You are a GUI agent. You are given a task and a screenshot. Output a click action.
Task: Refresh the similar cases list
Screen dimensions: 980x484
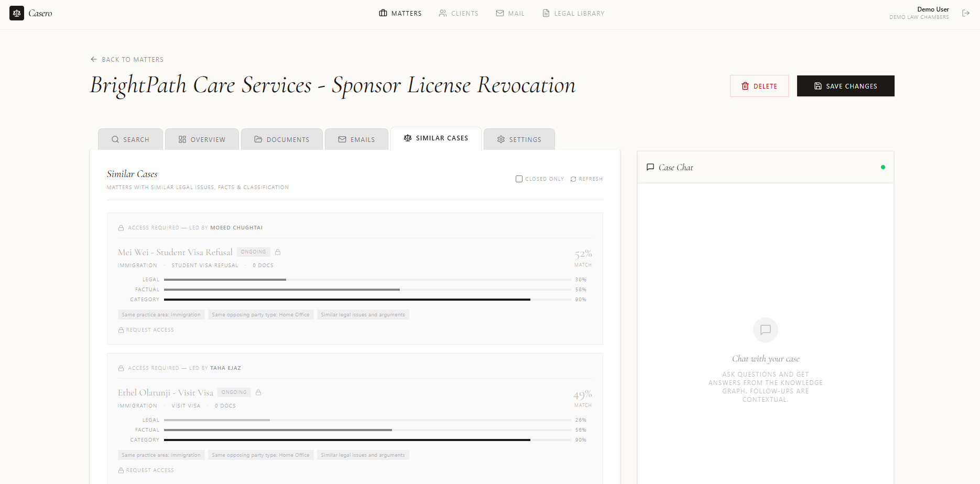(586, 179)
